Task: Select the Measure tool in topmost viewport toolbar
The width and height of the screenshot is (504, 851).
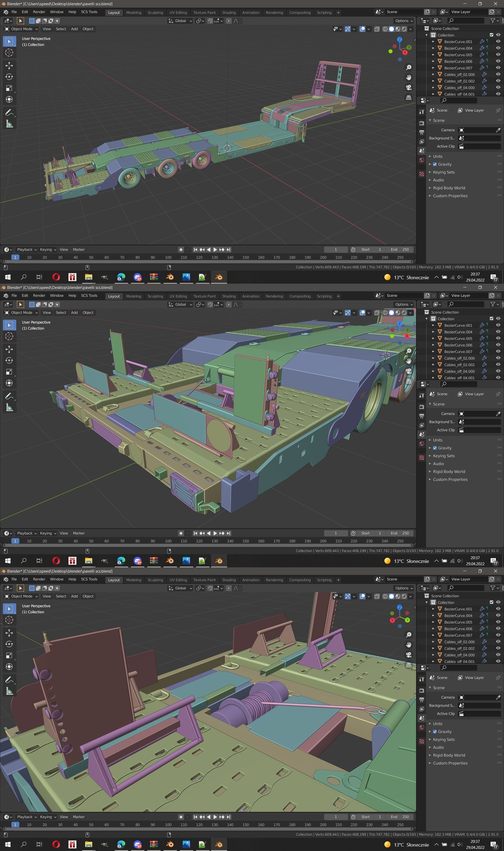Action: [x=9, y=124]
